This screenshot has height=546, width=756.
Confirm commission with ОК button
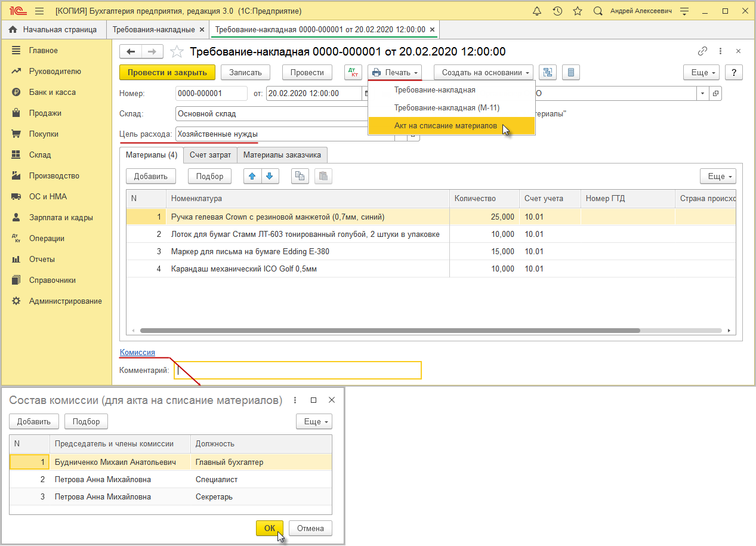[270, 528]
